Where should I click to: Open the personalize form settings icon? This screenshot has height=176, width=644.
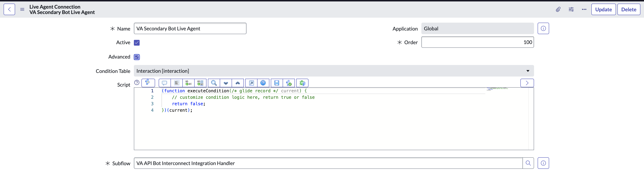(x=571, y=10)
